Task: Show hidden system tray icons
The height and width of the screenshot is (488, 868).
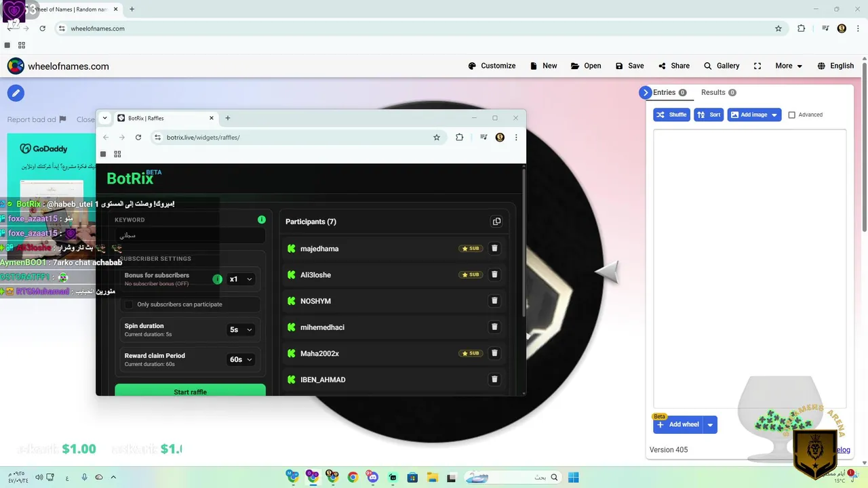Action: (113, 477)
